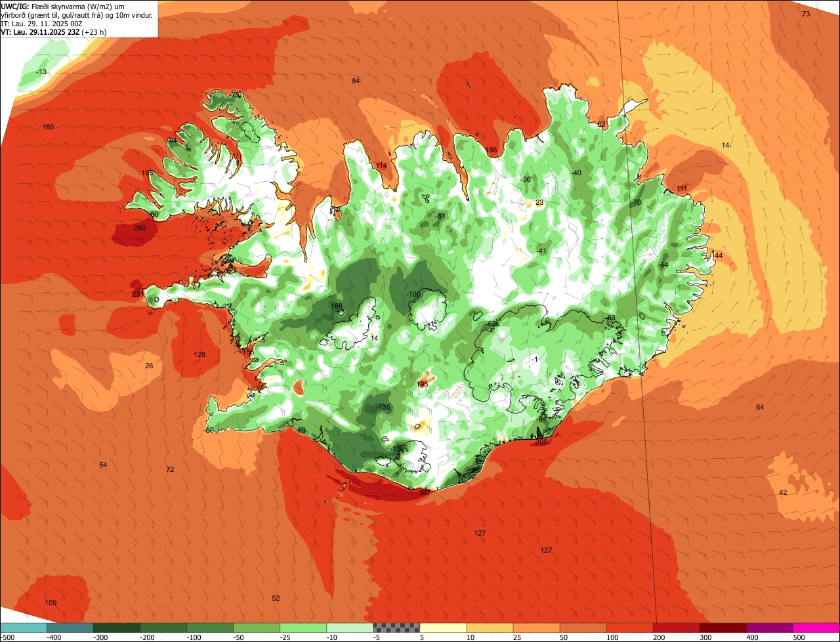Click the 260 value in the dark red patch

click(139, 228)
